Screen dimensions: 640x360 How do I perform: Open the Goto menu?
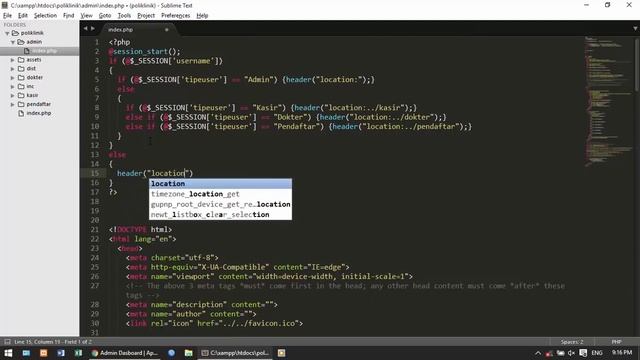click(105, 16)
